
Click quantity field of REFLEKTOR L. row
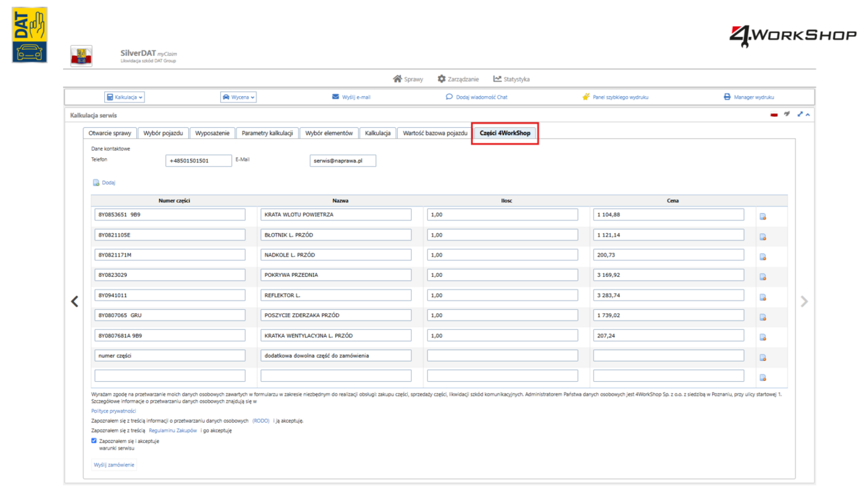[x=503, y=295]
